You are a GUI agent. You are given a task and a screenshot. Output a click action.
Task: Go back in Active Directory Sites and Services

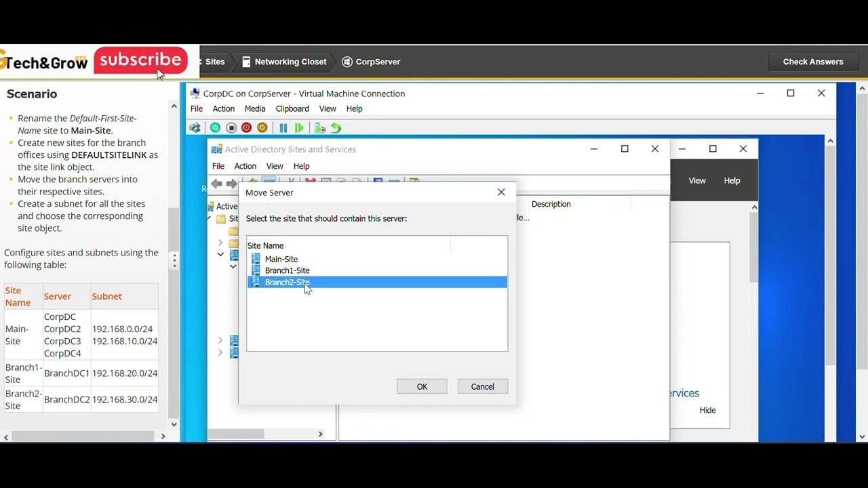pos(216,184)
